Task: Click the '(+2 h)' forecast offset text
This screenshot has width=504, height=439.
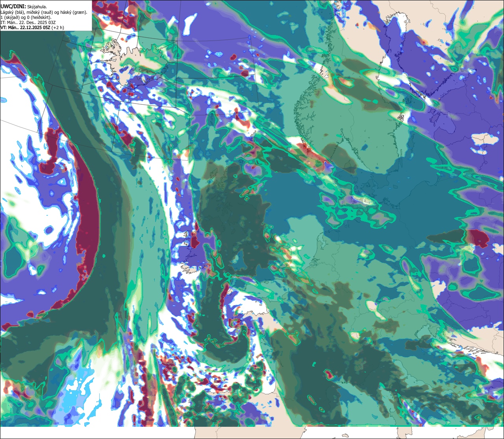Action: (x=57, y=28)
